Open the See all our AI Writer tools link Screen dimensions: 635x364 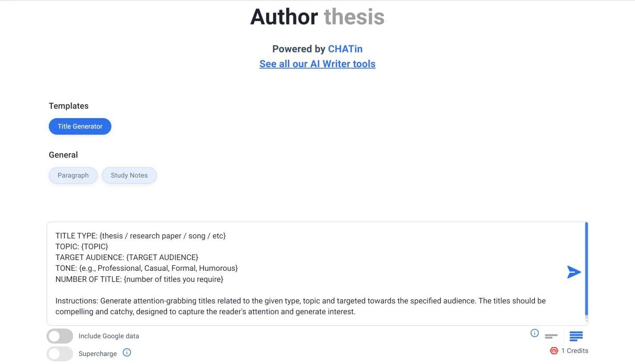coord(317,64)
